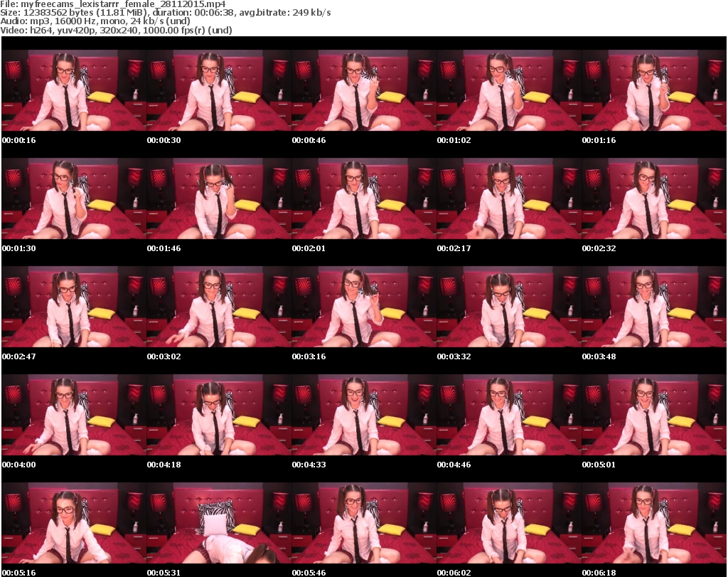Select the thumbnail at 00:06:02
The height and width of the screenshot is (577, 728).
coord(509,524)
